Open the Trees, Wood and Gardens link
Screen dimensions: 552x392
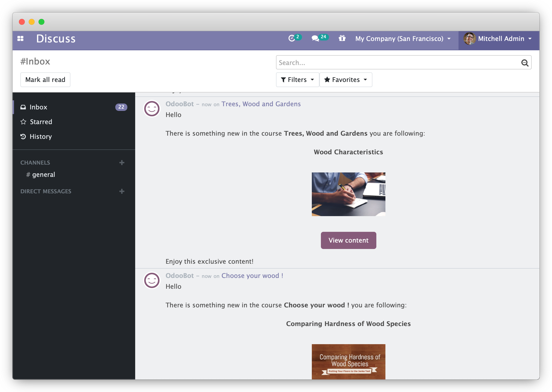pyautogui.click(x=261, y=104)
